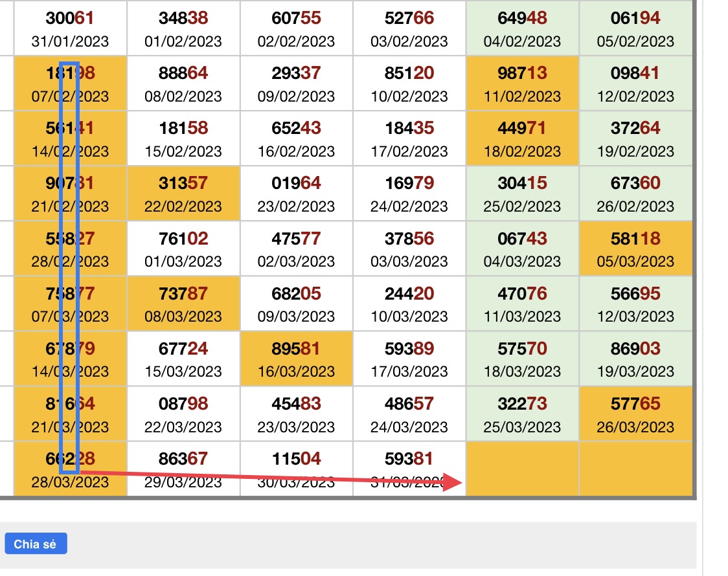
Task: Select the highlighted result 89581
Action: pyautogui.click(x=296, y=359)
